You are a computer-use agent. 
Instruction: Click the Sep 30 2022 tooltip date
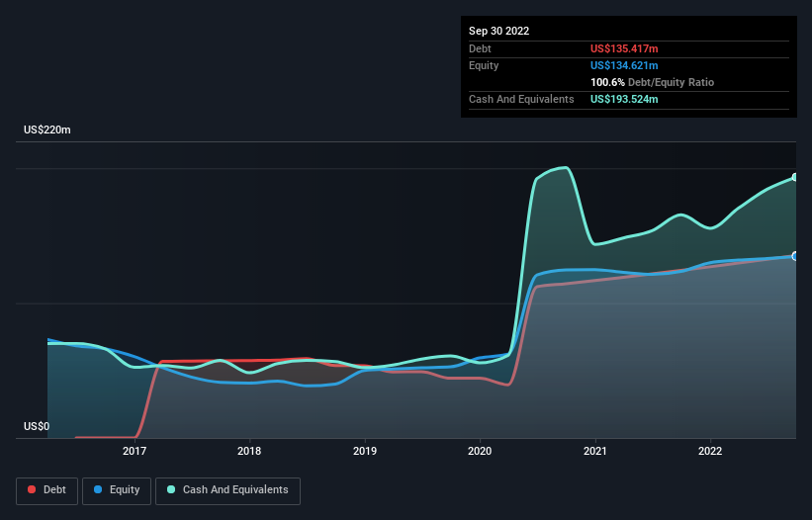[498, 31]
